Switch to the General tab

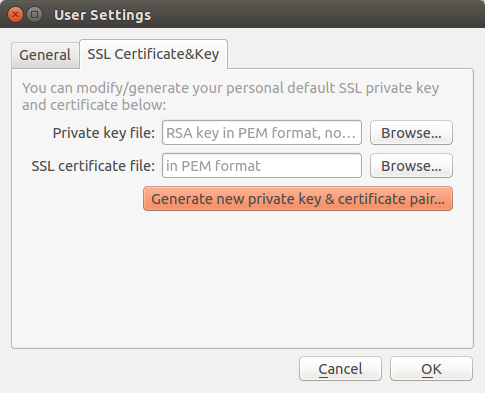(x=45, y=55)
